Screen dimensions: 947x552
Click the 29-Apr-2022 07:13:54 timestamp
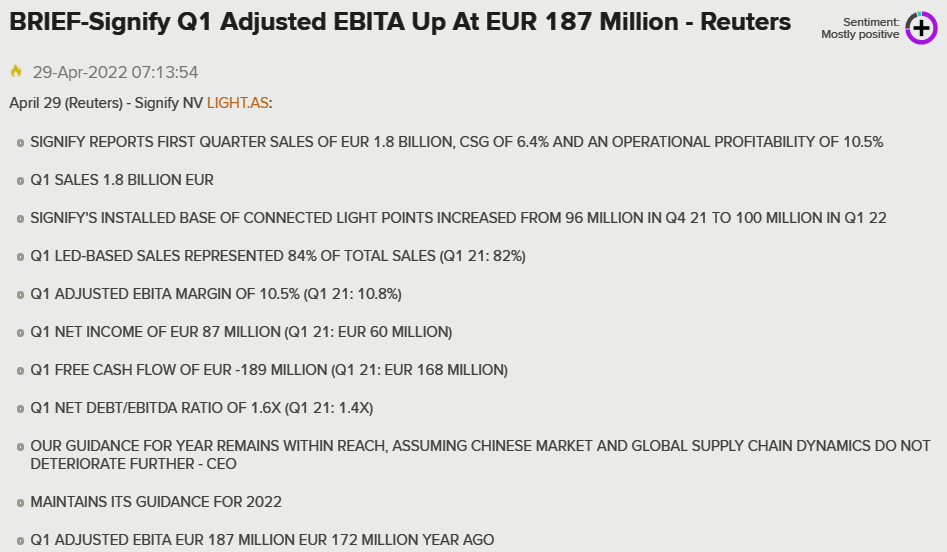point(115,72)
